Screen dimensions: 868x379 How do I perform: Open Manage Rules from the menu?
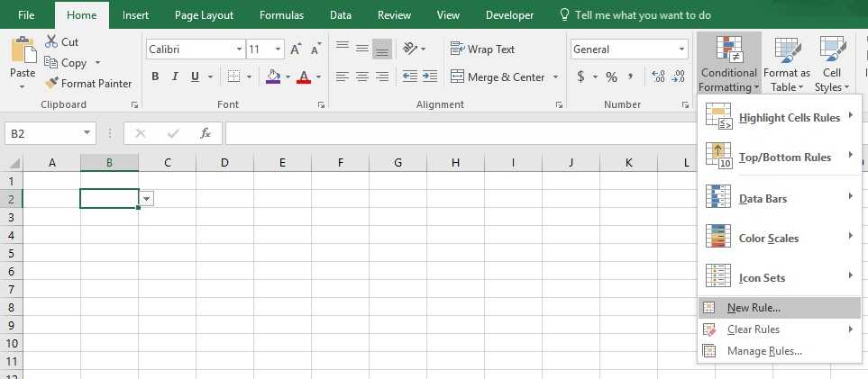point(763,351)
